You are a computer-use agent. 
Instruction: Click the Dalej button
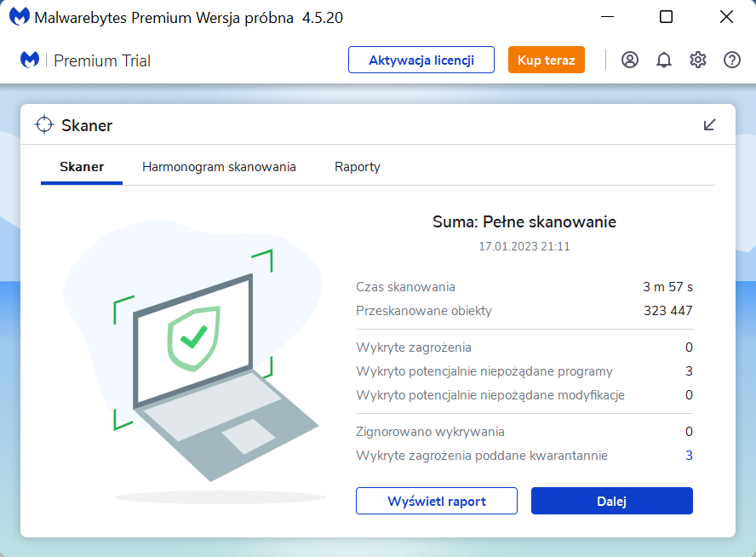point(612,501)
